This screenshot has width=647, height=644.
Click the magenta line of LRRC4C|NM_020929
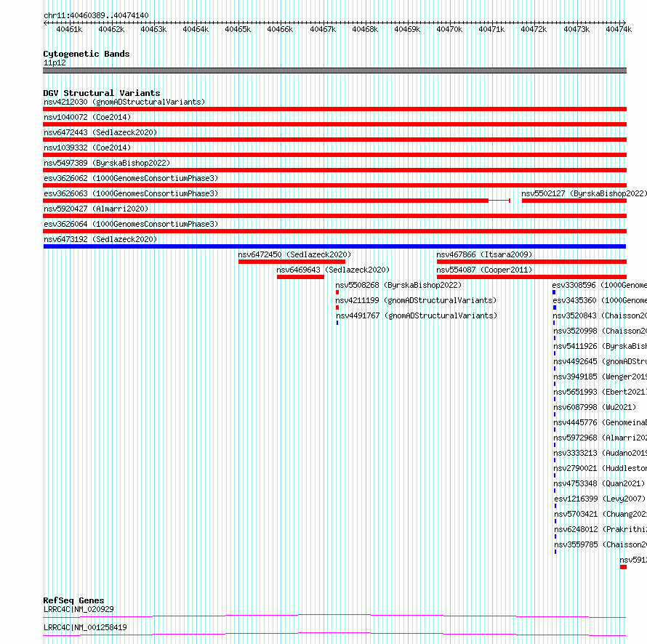tap(334, 616)
